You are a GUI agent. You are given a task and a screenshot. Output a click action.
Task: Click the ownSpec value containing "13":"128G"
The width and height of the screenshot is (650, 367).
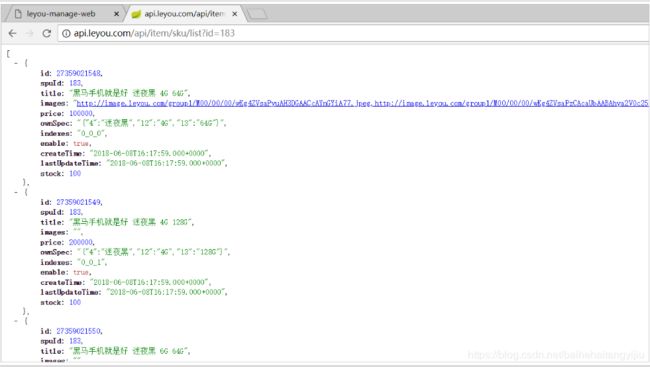click(x=153, y=252)
